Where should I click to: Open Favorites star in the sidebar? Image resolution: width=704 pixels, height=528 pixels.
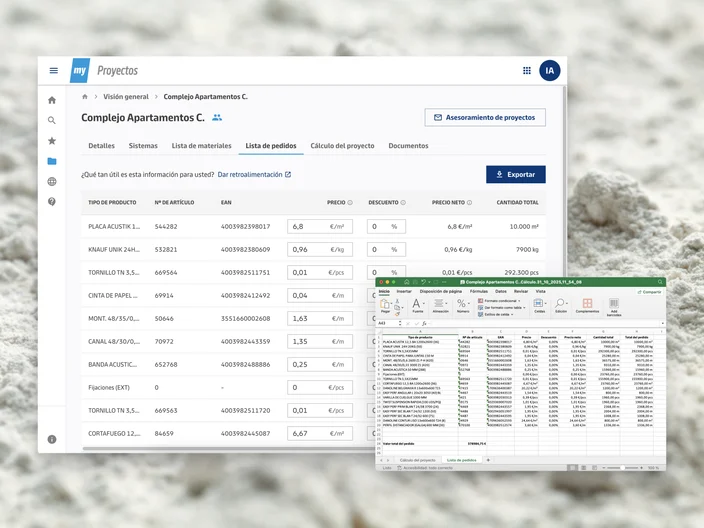coord(52,141)
